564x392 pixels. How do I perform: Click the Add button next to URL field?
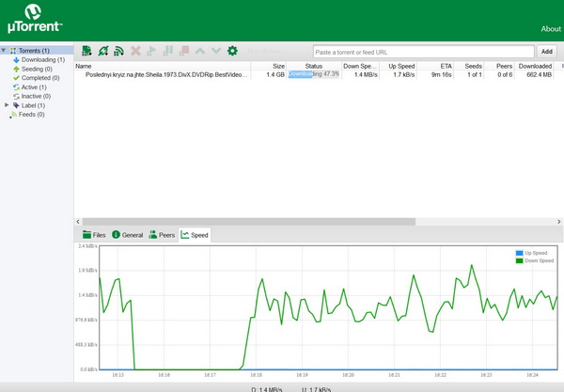(546, 52)
